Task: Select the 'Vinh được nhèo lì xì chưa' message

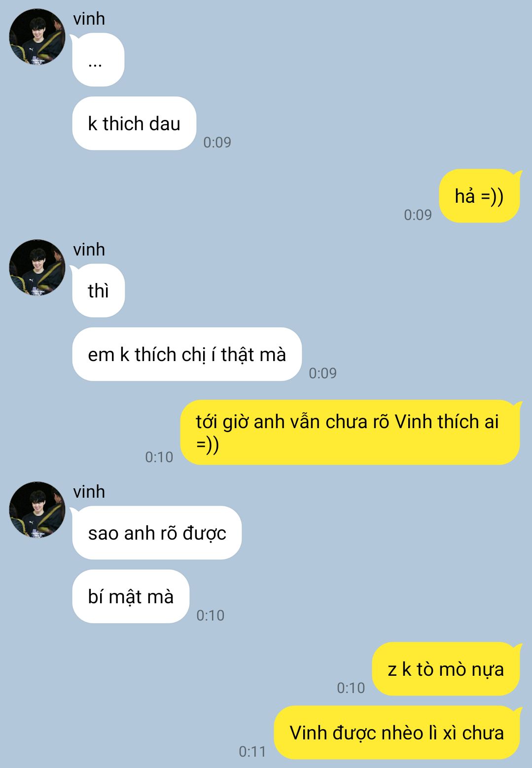Action: coord(397,732)
